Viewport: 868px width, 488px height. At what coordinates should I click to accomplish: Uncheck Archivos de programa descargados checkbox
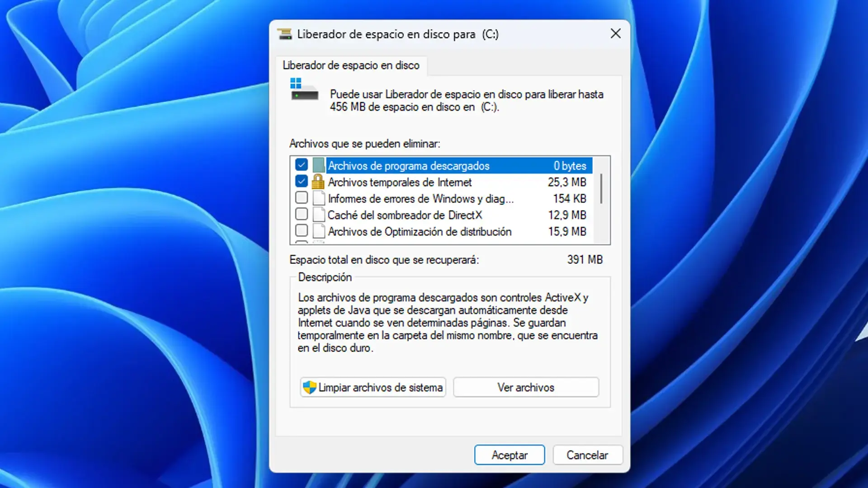point(302,165)
